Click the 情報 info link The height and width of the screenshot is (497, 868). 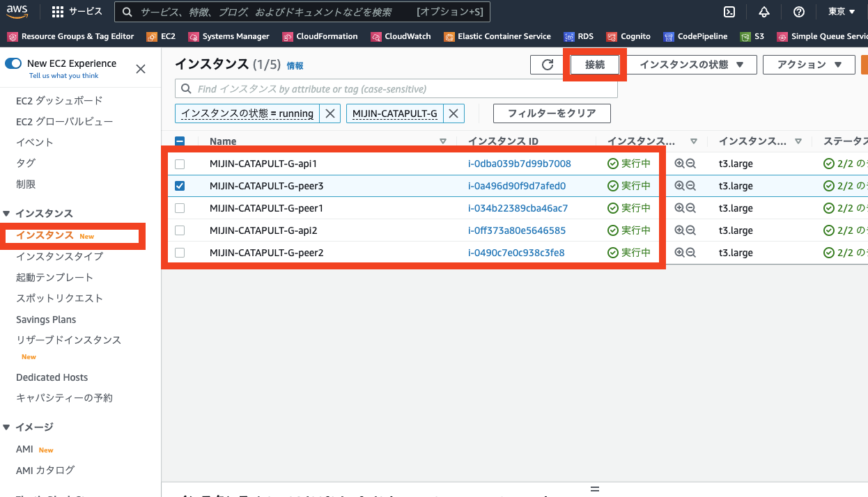coord(295,66)
